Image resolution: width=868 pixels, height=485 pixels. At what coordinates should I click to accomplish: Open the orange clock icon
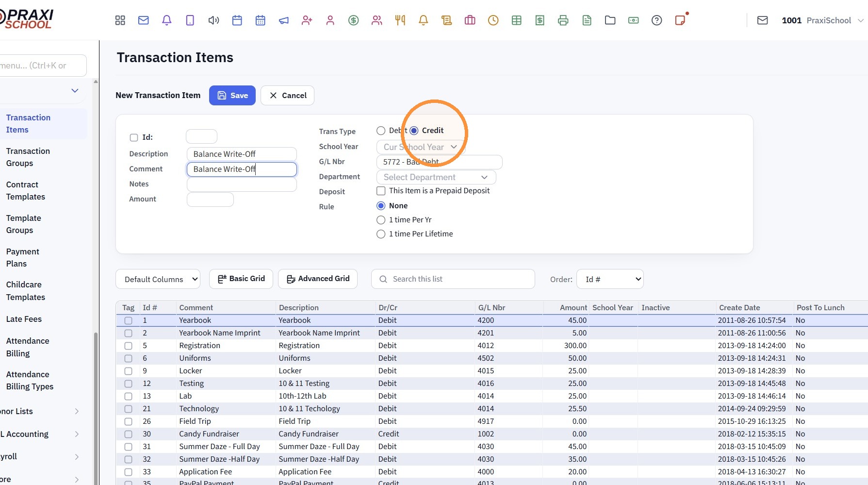click(x=493, y=20)
